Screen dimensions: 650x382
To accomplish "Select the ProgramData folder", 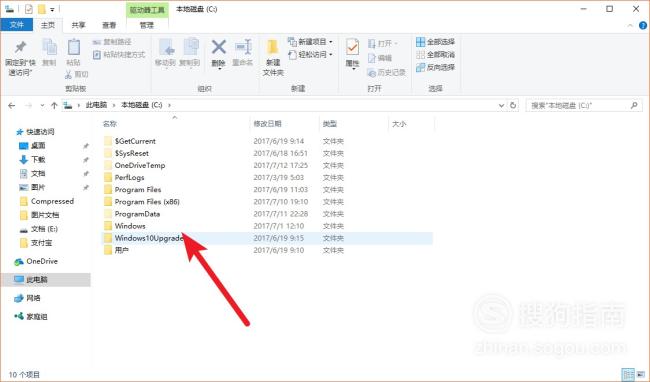I will pyautogui.click(x=137, y=214).
